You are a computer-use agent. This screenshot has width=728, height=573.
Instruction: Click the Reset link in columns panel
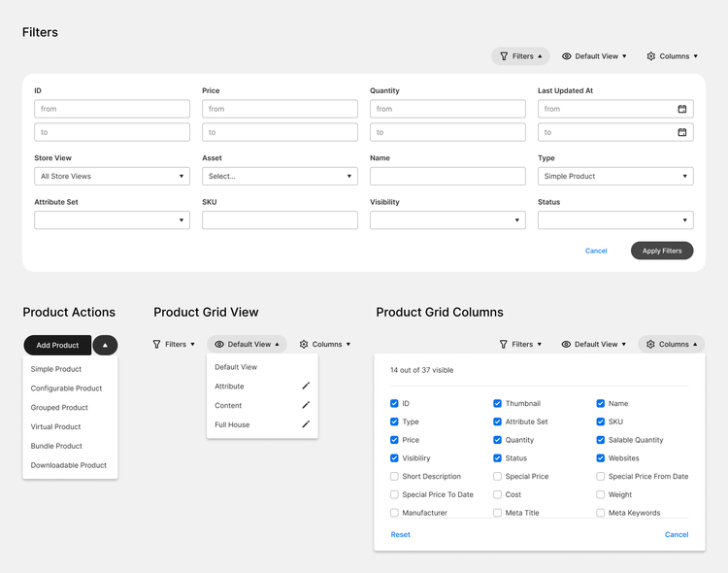pyautogui.click(x=400, y=534)
